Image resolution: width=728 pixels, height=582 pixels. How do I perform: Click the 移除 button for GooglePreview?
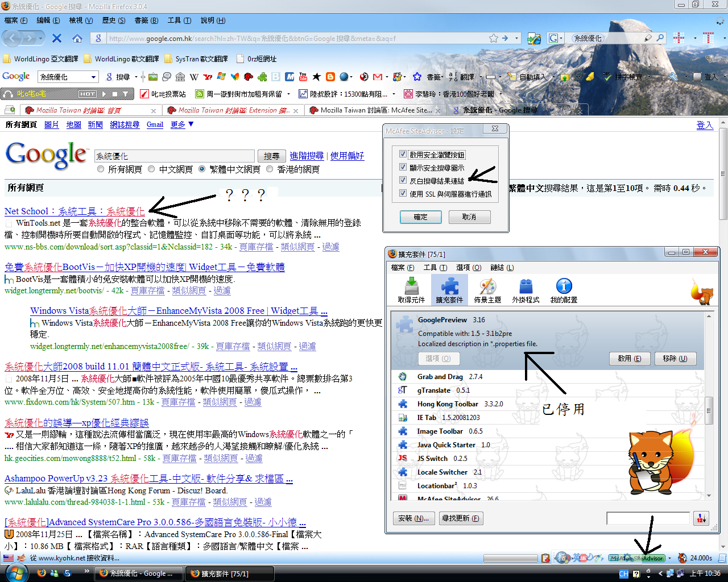click(x=675, y=359)
